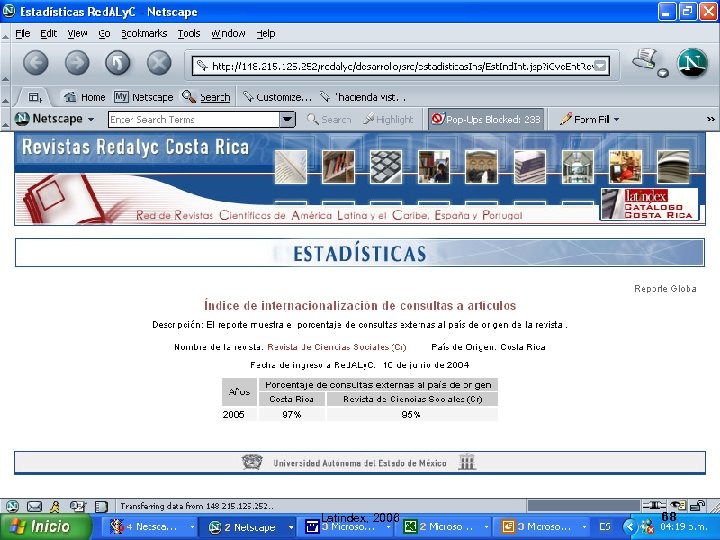Open the Customize... bookmark
The width and height of the screenshot is (720, 540).
[277, 97]
